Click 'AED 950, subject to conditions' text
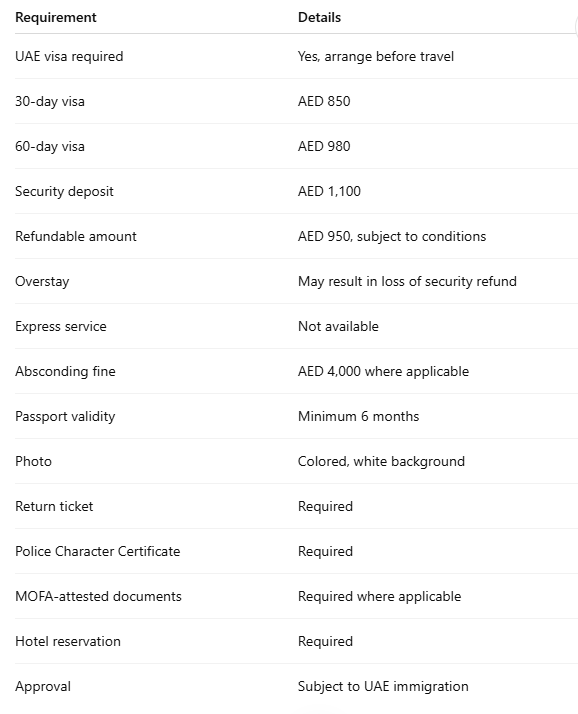Viewport: 578px width, 714px height. pyautogui.click(x=392, y=236)
